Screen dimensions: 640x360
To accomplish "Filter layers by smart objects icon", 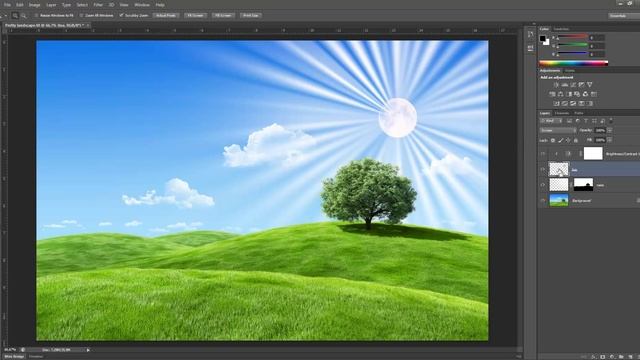I will coord(602,121).
